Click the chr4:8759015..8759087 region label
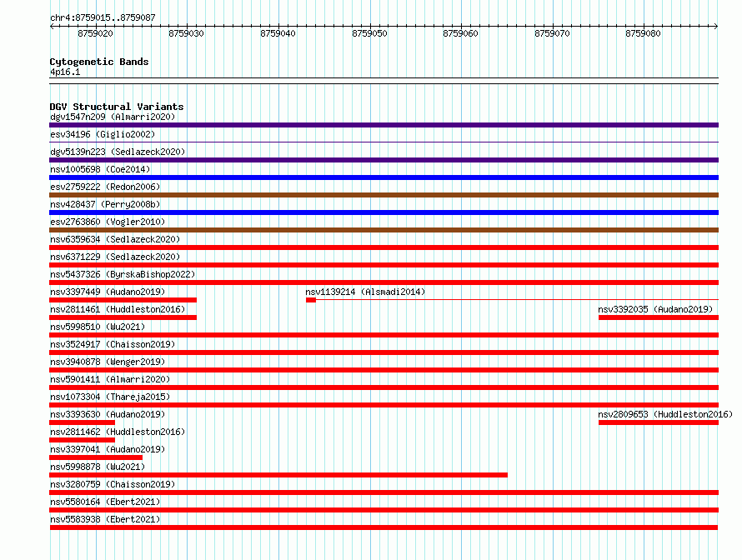The width and height of the screenshot is (742, 560). point(103,17)
